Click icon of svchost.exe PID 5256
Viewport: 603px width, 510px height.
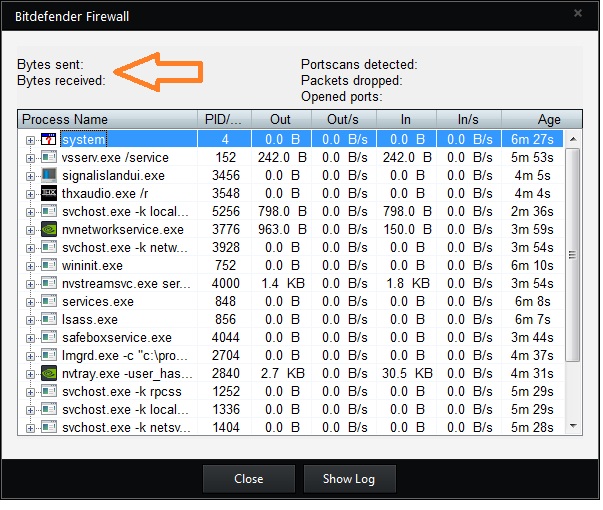49,211
